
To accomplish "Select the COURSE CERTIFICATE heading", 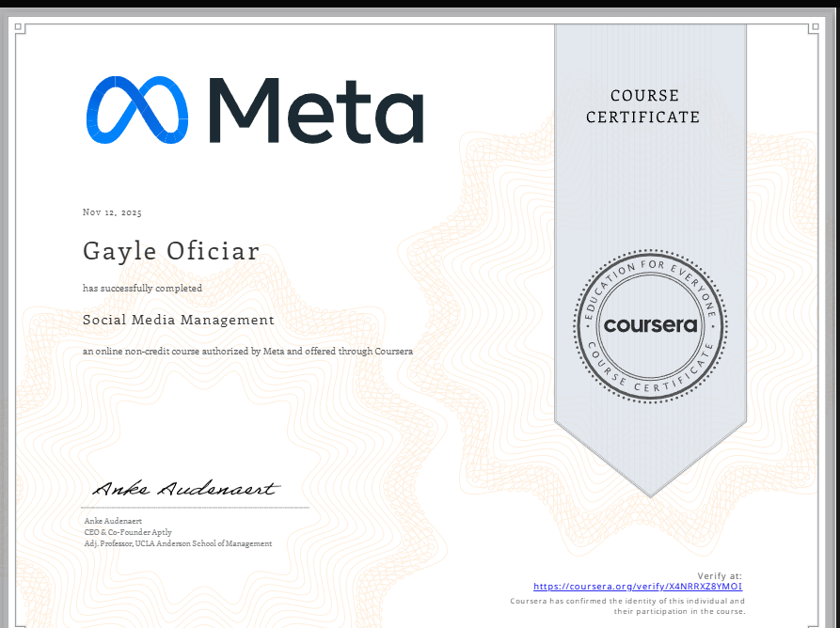I will point(642,106).
